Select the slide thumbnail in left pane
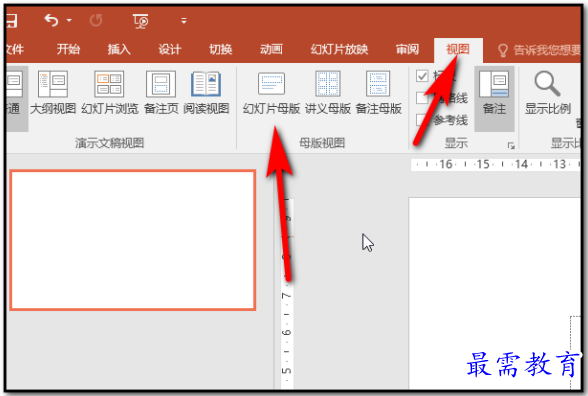588x396 pixels. coord(133,240)
